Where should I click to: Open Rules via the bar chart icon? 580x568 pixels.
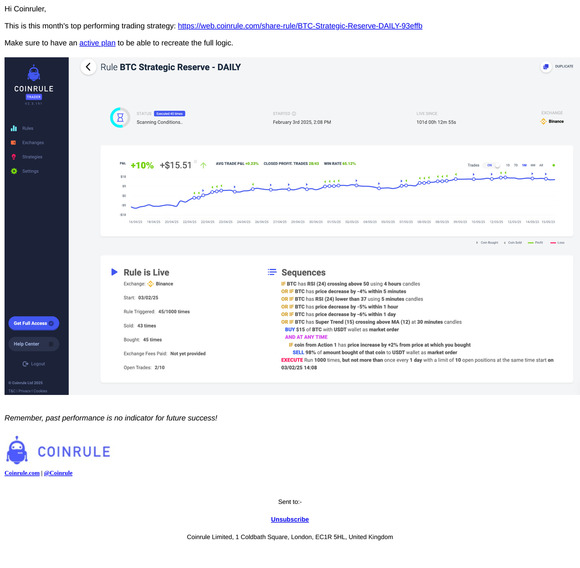(14, 128)
